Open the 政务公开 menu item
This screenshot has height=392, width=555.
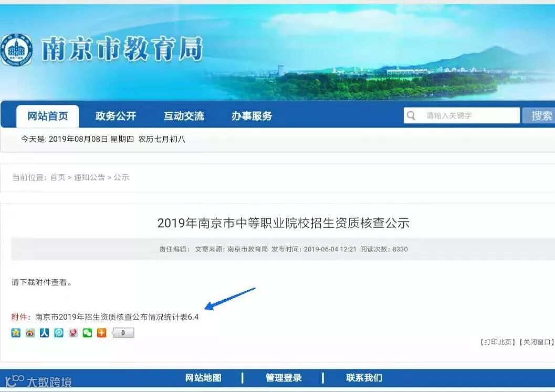[x=116, y=116]
